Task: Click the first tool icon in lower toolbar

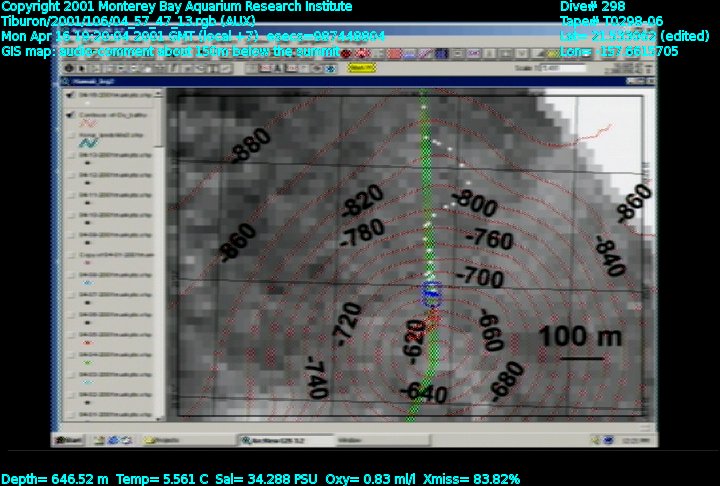Action: [66, 69]
